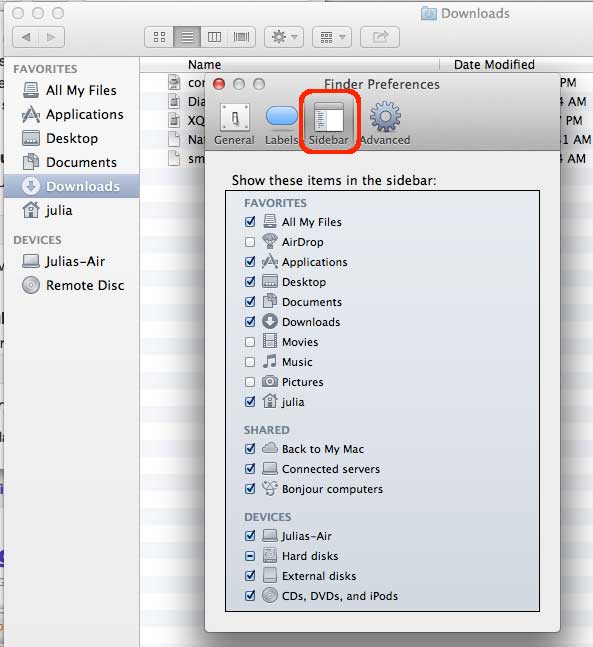Open the General preferences pane
The width and height of the screenshot is (593, 647).
point(234,124)
